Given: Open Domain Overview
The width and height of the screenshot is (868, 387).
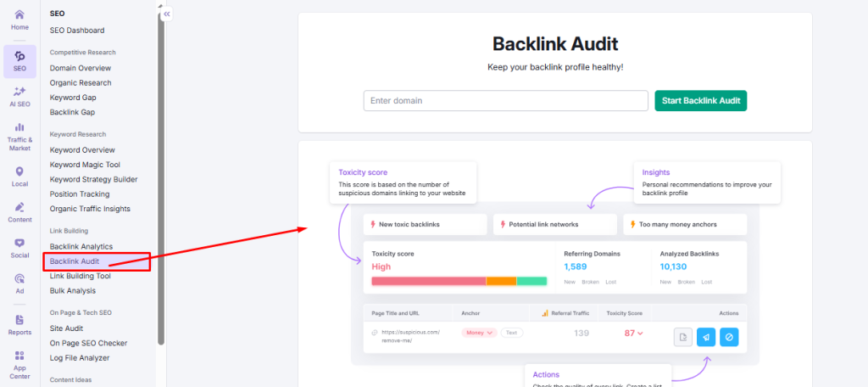Looking at the screenshot, I should (81, 68).
